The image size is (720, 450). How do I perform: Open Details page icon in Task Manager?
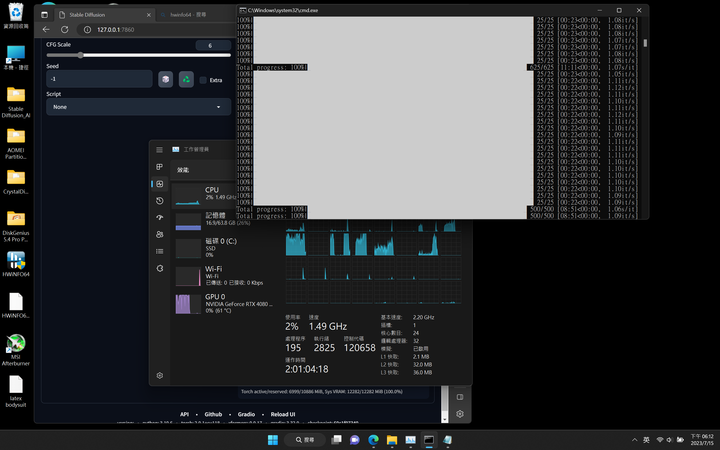coord(159,251)
